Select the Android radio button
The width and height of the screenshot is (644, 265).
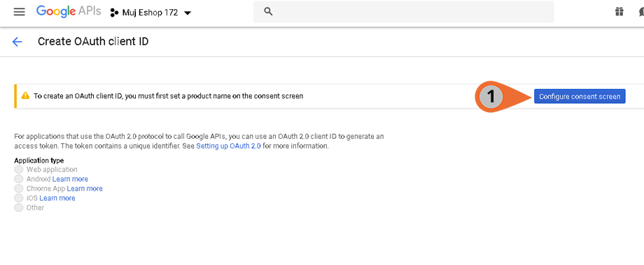[x=18, y=179]
